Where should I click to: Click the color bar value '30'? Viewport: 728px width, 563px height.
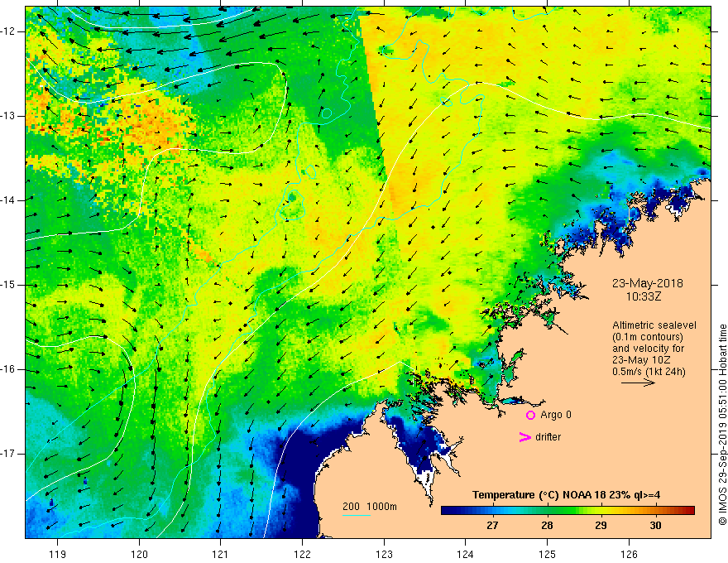(655, 526)
